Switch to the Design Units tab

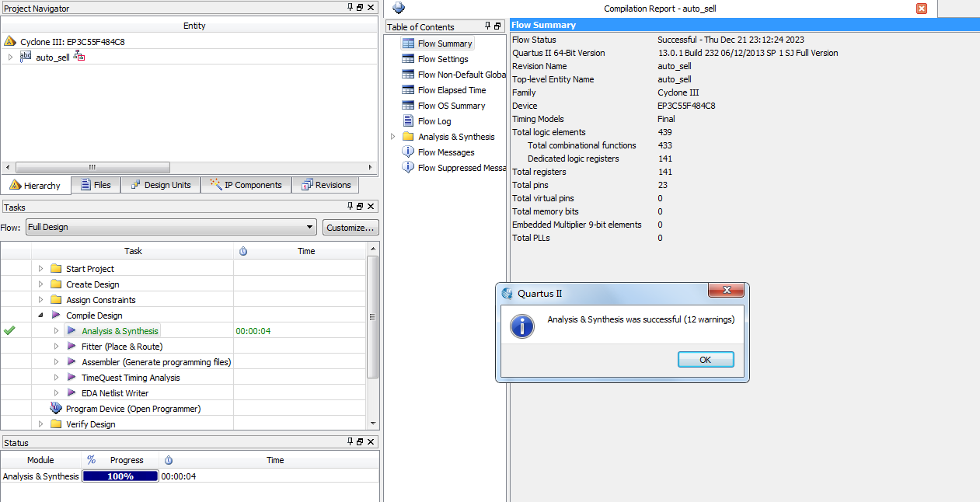click(161, 185)
